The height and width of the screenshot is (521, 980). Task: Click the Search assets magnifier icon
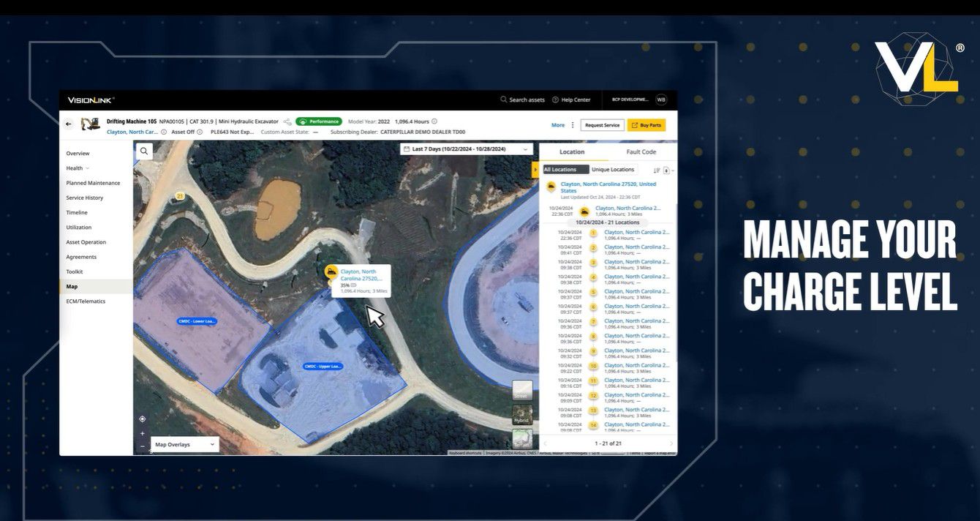503,100
